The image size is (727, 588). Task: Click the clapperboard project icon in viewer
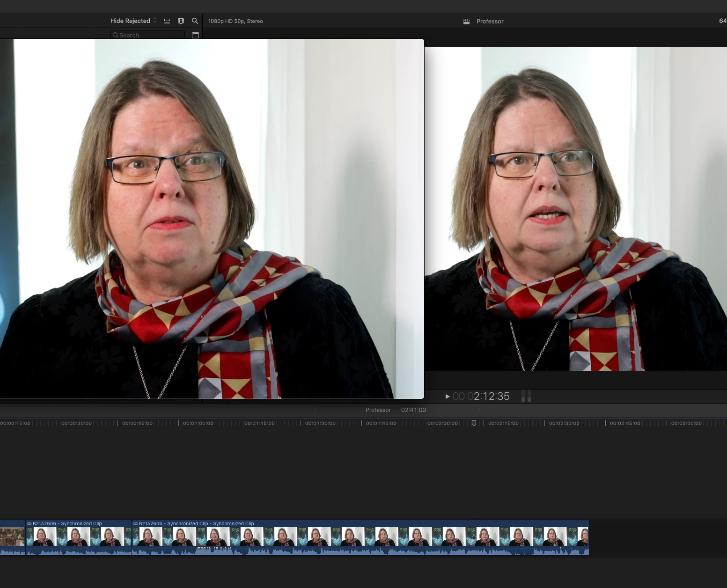coord(466,22)
